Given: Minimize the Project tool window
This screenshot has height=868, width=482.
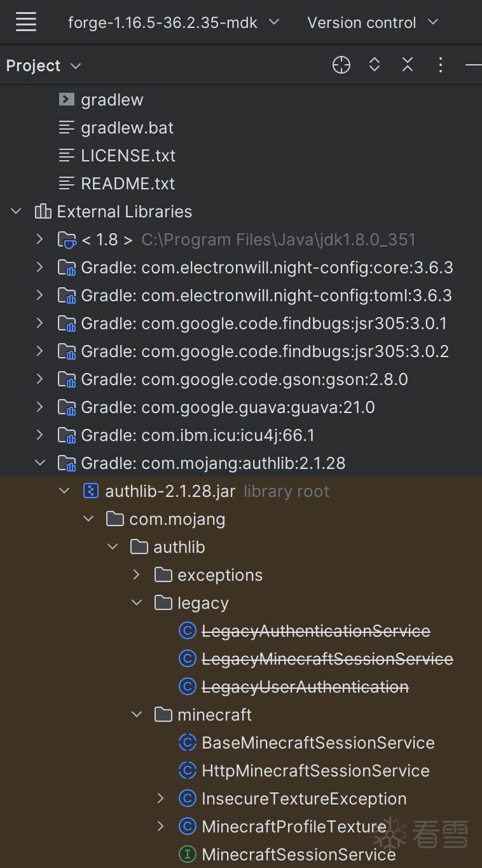Looking at the screenshot, I should pyautogui.click(x=473, y=65).
